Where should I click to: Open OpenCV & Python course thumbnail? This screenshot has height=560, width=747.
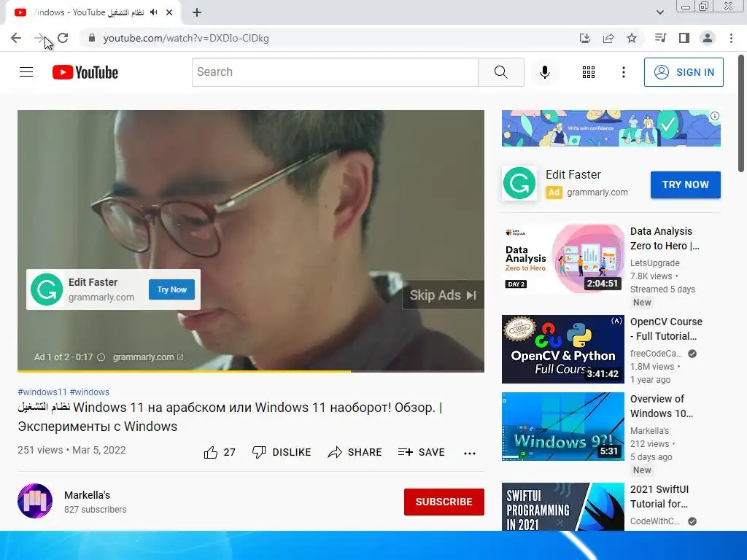[563, 349]
